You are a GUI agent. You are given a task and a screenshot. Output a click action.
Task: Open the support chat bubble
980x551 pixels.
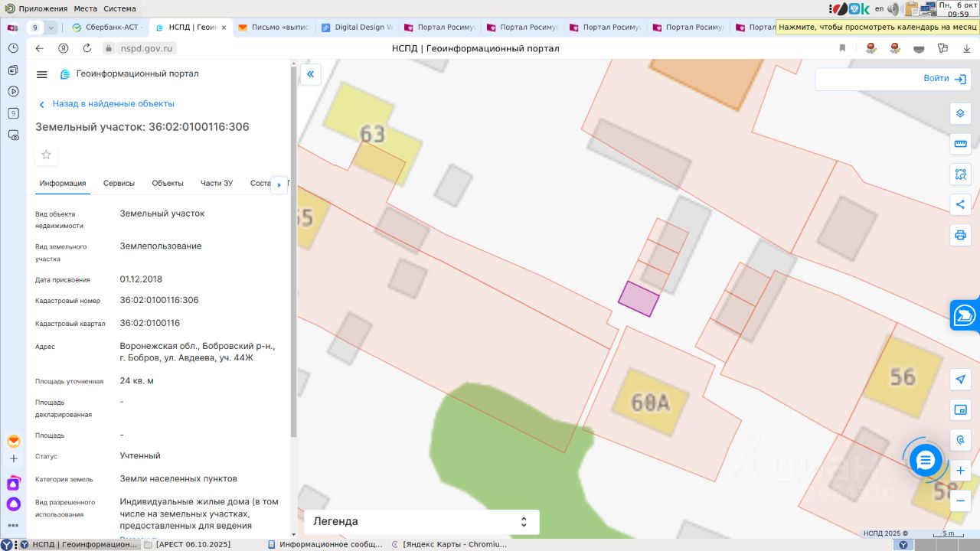pos(926,461)
